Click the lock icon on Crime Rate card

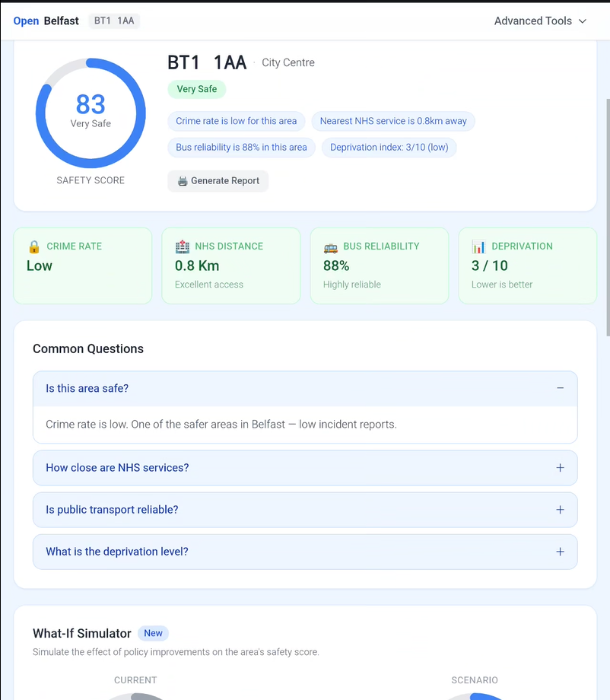pyautogui.click(x=34, y=247)
